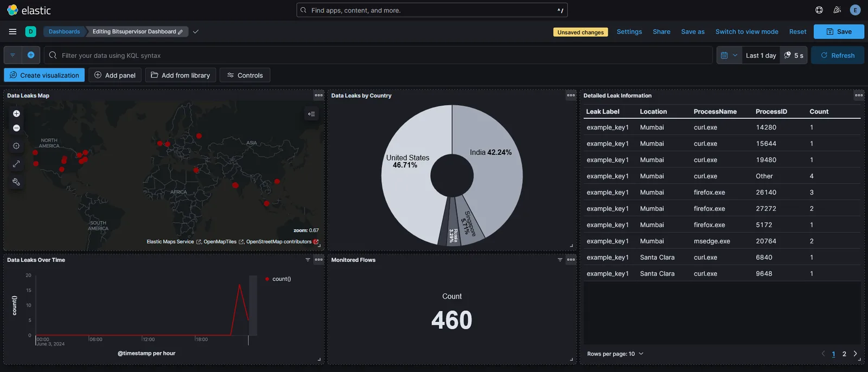
Task: Open OpenStreetMap contributors link
Action: (283, 242)
